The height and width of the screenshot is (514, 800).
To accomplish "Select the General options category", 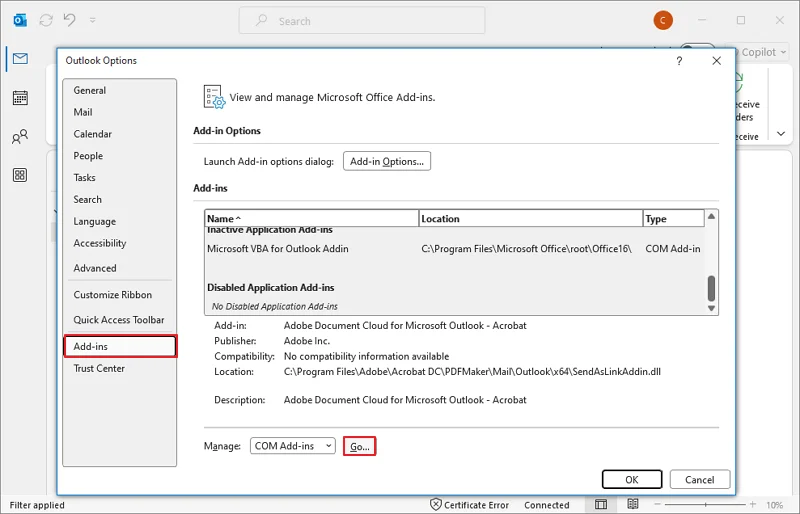I will pos(120,90).
